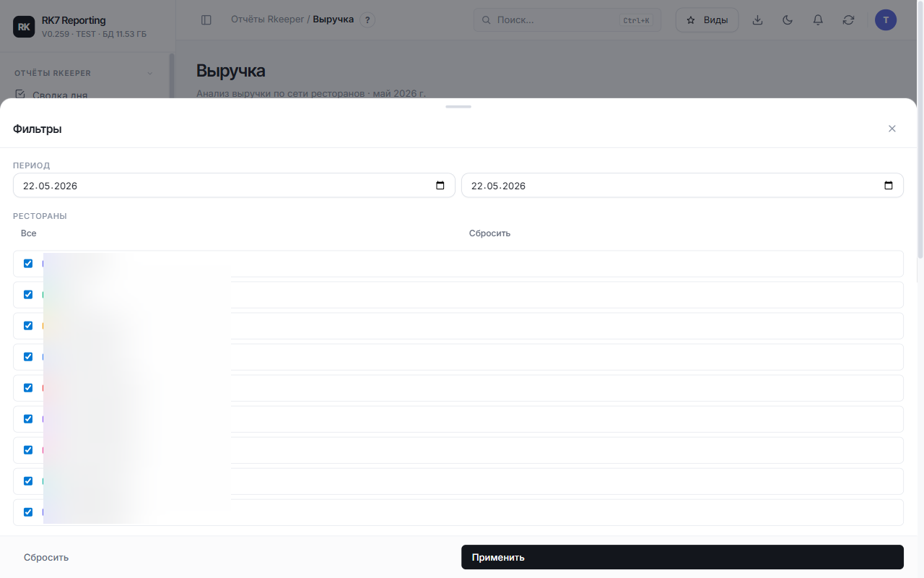Image resolution: width=924 pixels, height=578 pixels.
Task: Click the end date 22.05.2026 field
Action: coord(682,186)
